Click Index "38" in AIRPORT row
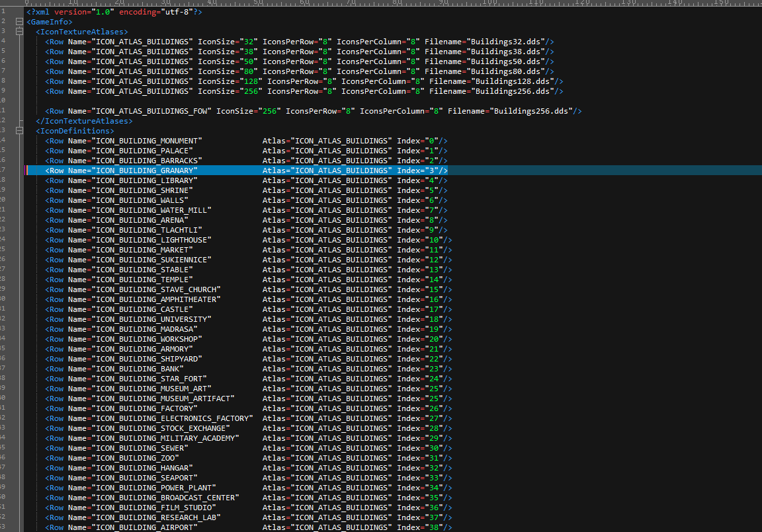Image resolution: width=762 pixels, height=532 pixels. 434,527
